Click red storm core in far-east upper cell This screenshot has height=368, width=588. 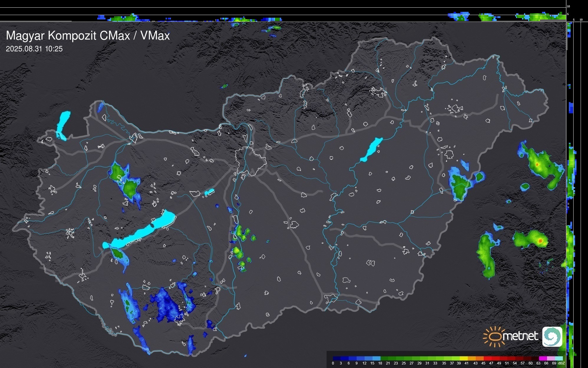(x=537, y=164)
